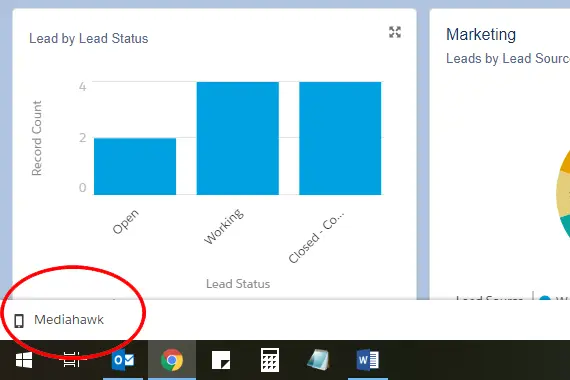Open Outlook from the taskbar
The image size is (570, 380).
123,360
